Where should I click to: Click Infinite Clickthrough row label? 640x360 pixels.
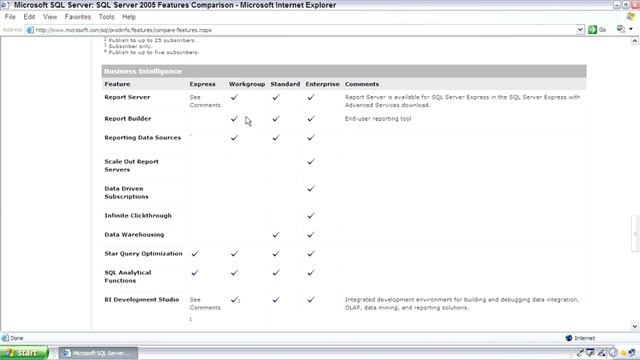click(x=138, y=216)
